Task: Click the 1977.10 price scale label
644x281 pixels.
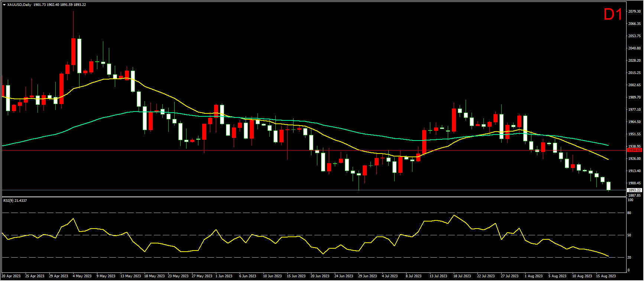Action: point(634,110)
